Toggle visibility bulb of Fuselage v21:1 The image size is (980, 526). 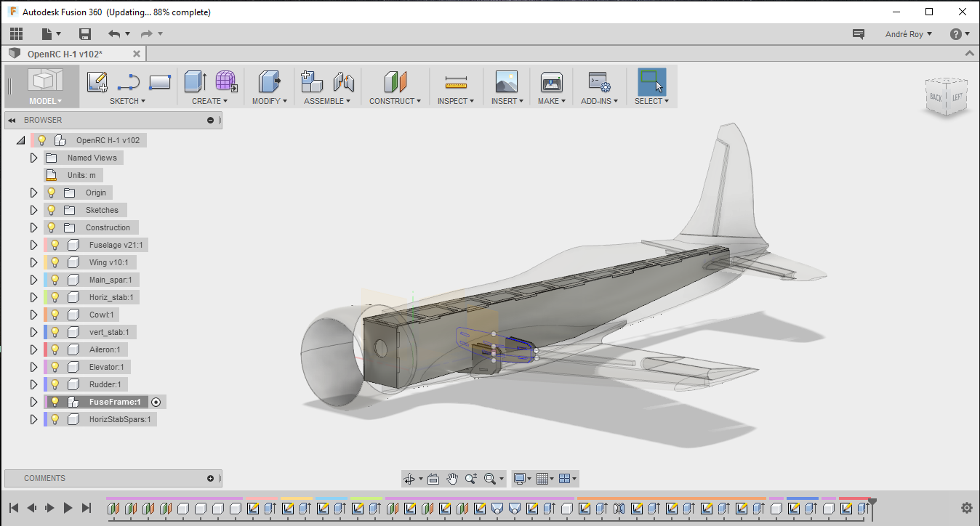(x=55, y=245)
